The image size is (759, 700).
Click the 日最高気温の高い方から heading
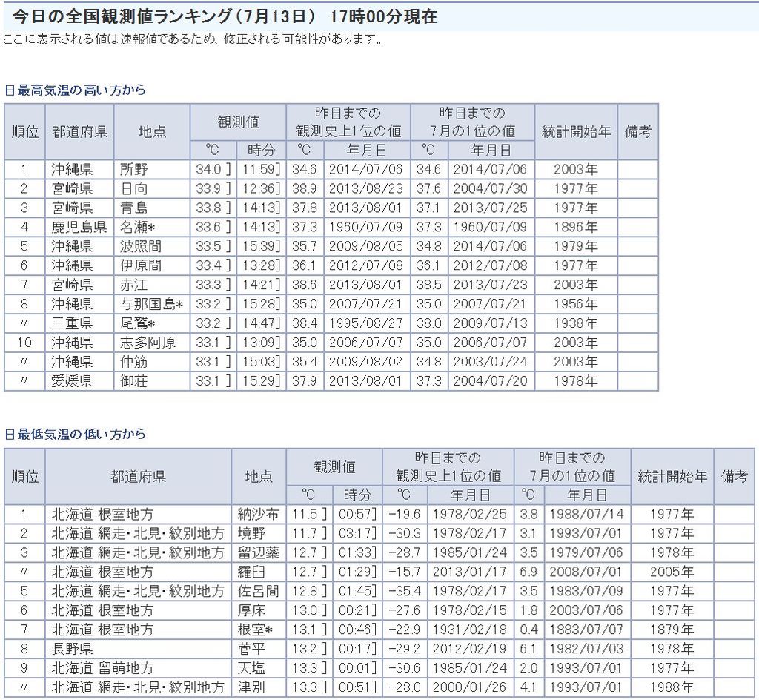pyautogui.click(x=75, y=90)
